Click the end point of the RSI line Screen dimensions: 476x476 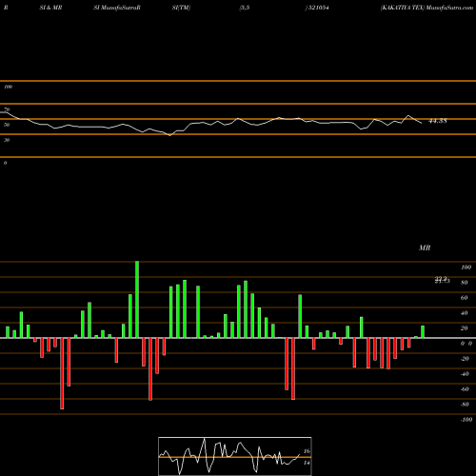click(x=422, y=123)
